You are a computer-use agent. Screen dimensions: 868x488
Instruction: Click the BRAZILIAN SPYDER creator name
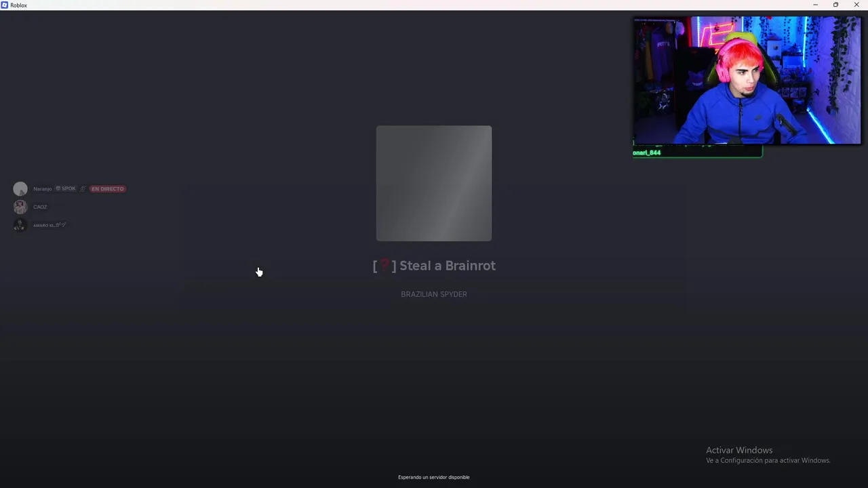pos(434,294)
